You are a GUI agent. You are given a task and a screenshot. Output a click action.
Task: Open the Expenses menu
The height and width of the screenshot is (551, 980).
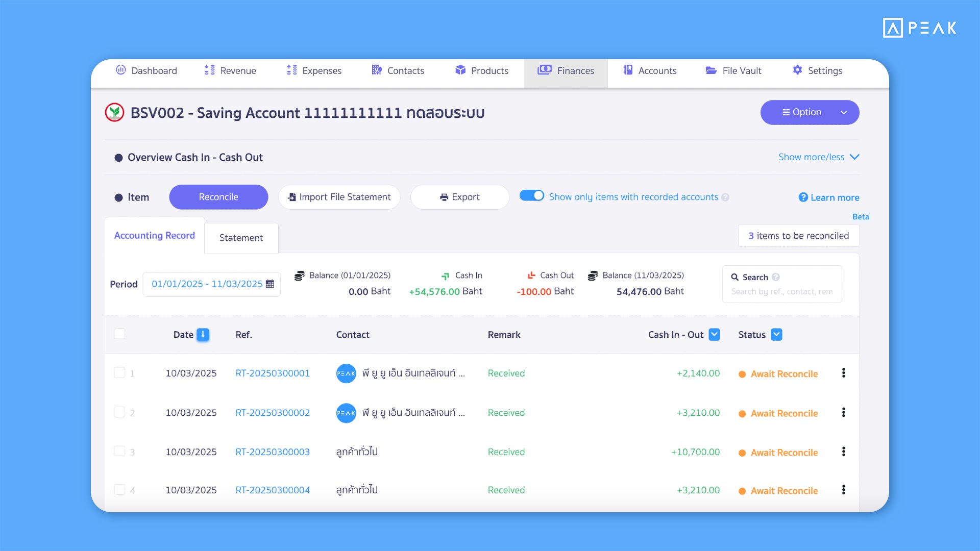click(x=314, y=71)
